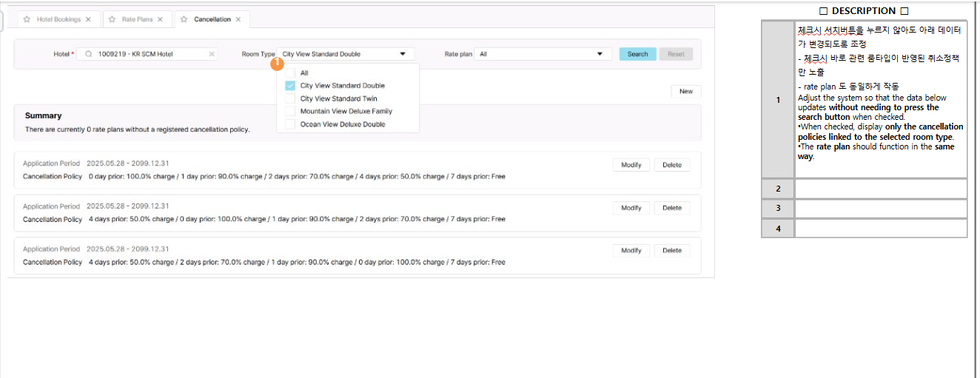980x378 pixels.
Task: Modify the policy with 2 days prior second
Action: click(631, 251)
